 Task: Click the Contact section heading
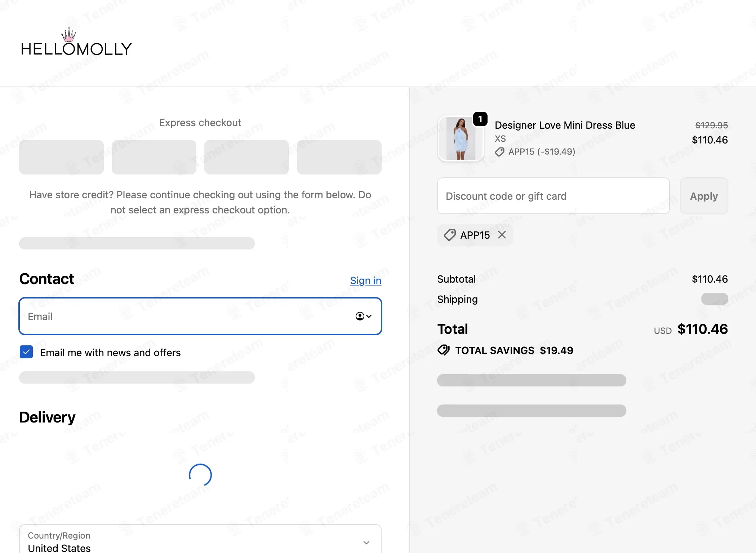coord(46,279)
